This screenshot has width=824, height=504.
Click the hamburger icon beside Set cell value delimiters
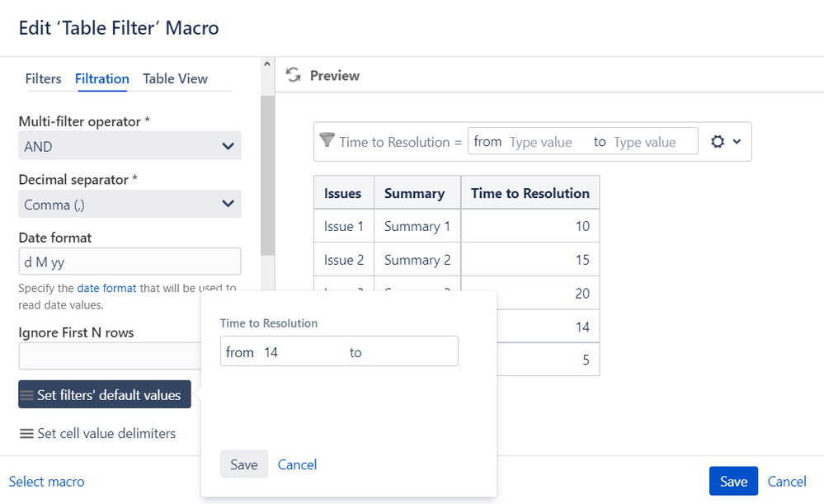tap(26, 434)
